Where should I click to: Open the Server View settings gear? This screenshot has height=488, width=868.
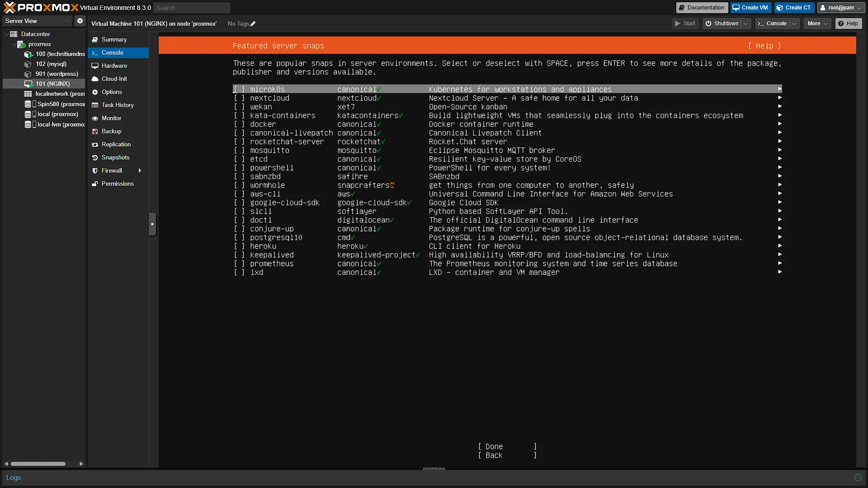tap(80, 21)
